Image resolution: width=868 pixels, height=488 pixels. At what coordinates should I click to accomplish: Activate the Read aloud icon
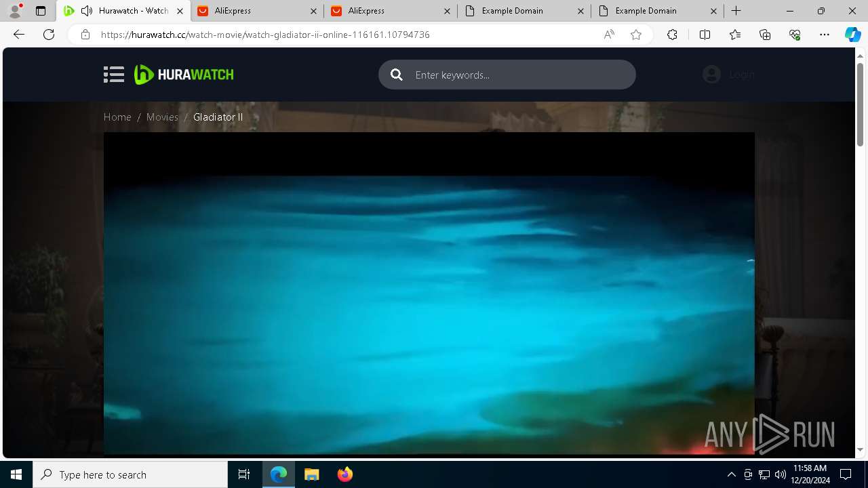[609, 35]
